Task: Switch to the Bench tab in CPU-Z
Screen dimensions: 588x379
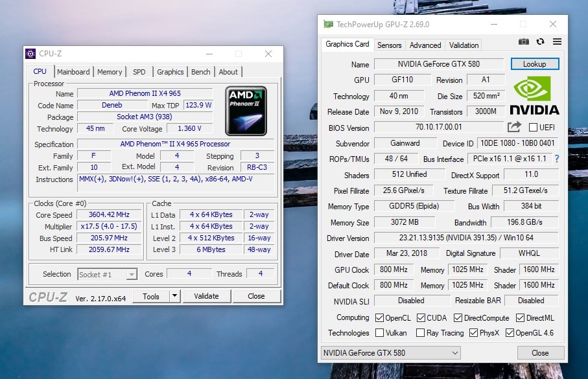Action: (x=200, y=72)
